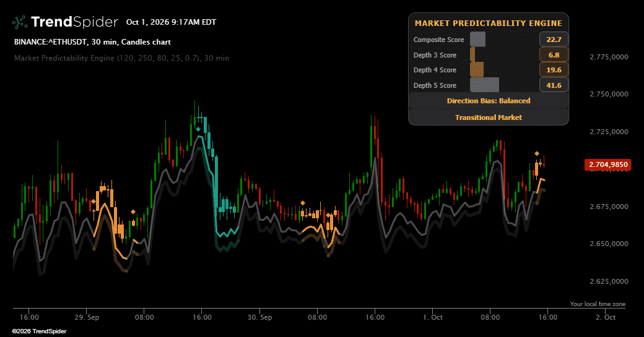Click the teal diamond marker near 16:00 peak
This screenshot has height=337, width=644.
click(198, 130)
